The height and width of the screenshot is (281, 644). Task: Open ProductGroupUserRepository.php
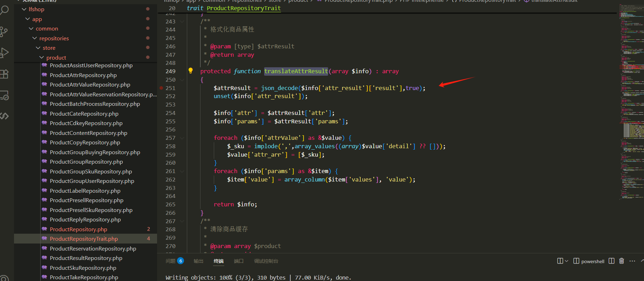coord(92,181)
